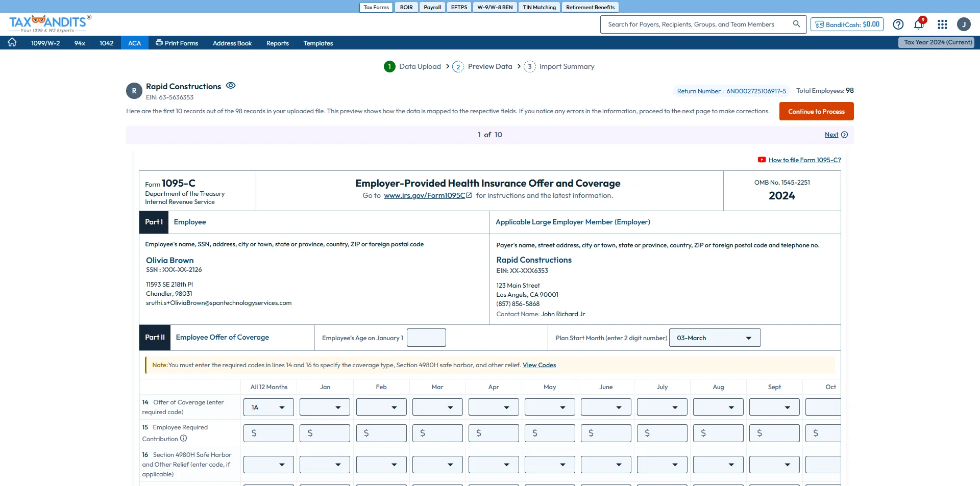Click info icon beside Employee Required Contribution
Screen dimensions: 980x486
pos(184,438)
